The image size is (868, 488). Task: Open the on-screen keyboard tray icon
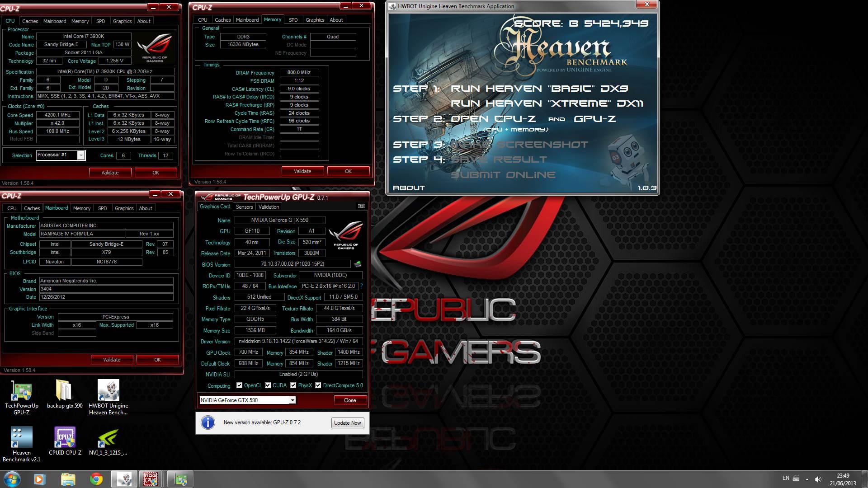(x=796, y=479)
